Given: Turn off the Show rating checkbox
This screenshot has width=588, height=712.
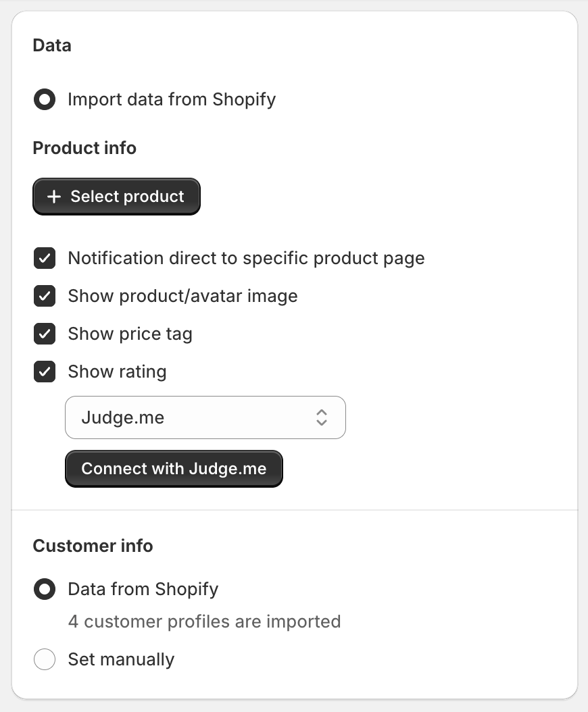Looking at the screenshot, I should 45,372.
